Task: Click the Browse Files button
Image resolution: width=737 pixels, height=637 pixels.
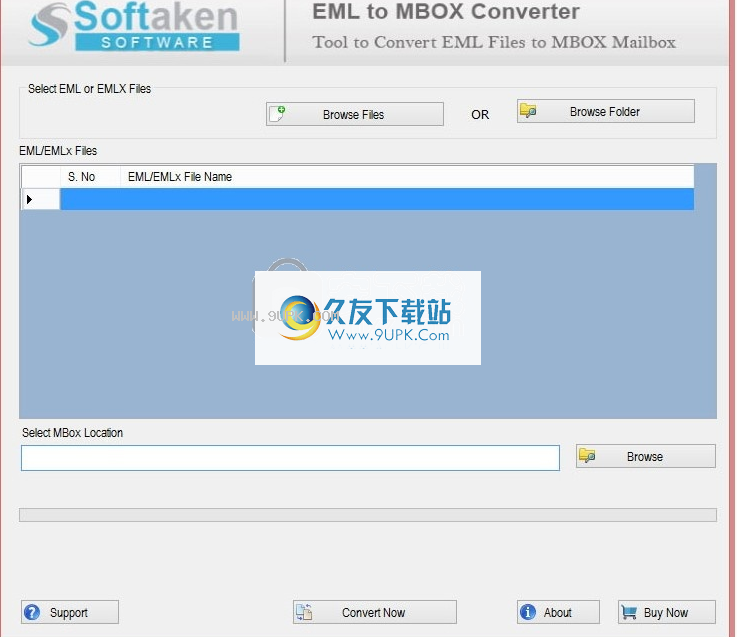Action: tap(354, 114)
